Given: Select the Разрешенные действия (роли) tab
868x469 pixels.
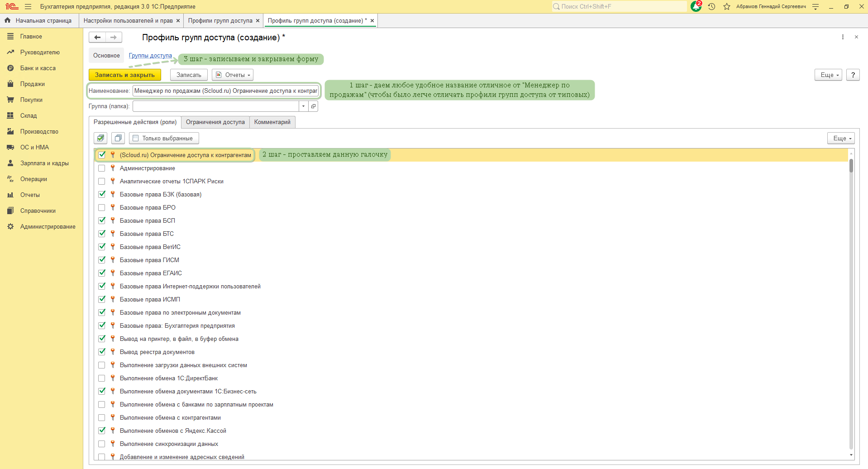Looking at the screenshot, I should 135,122.
